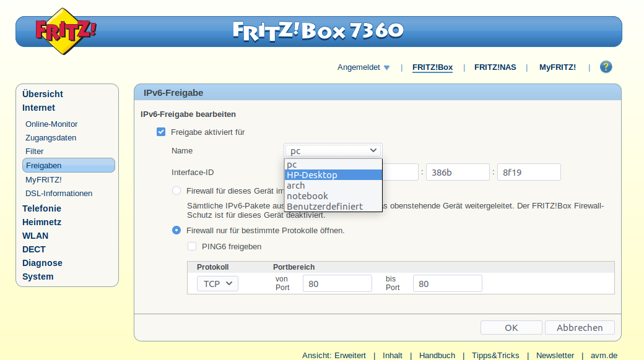Click the FRITZ! logo icon

(x=66, y=31)
